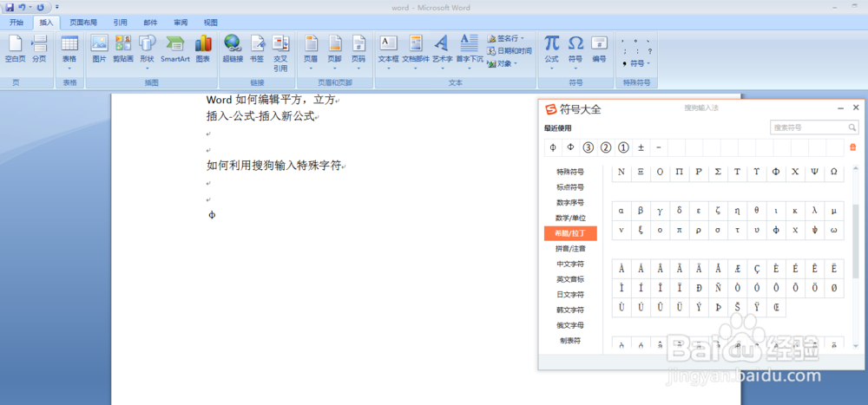The height and width of the screenshot is (405, 868).
Task: Open the footer (页脚) dropdown
Action: pyautogui.click(x=334, y=53)
